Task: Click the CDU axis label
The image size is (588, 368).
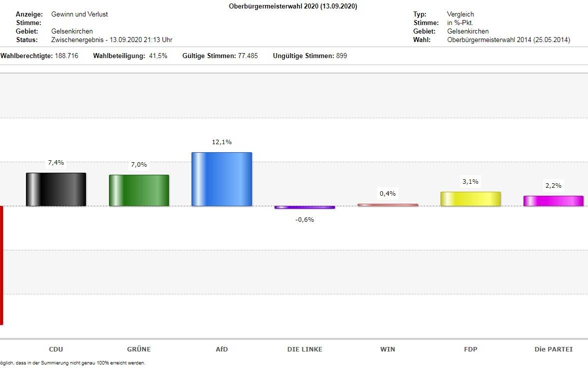Action: click(56, 349)
